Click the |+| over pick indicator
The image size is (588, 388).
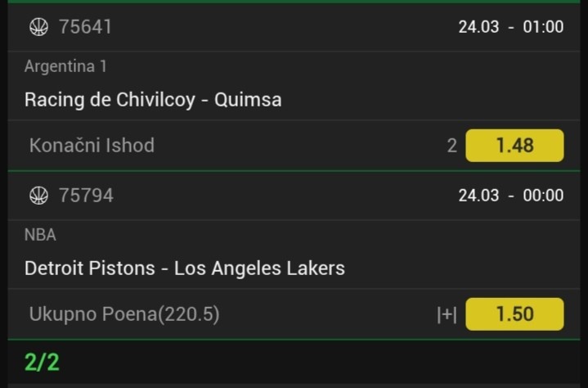click(447, 314)
